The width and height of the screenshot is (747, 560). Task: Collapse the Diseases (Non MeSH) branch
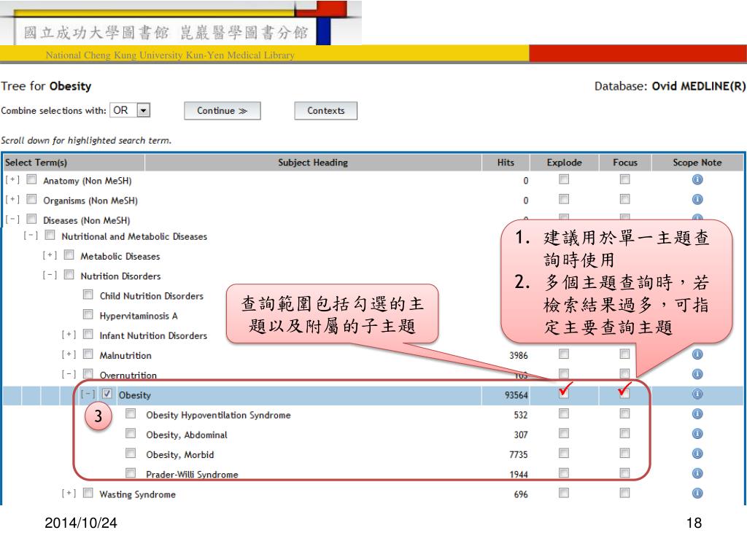pos(13,219)
